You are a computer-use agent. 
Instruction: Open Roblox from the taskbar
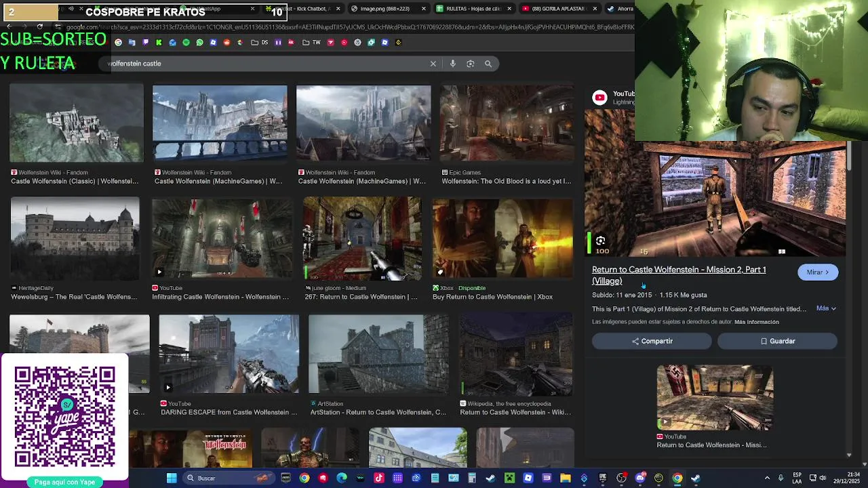pyautogui.click(x=528, y=479)
